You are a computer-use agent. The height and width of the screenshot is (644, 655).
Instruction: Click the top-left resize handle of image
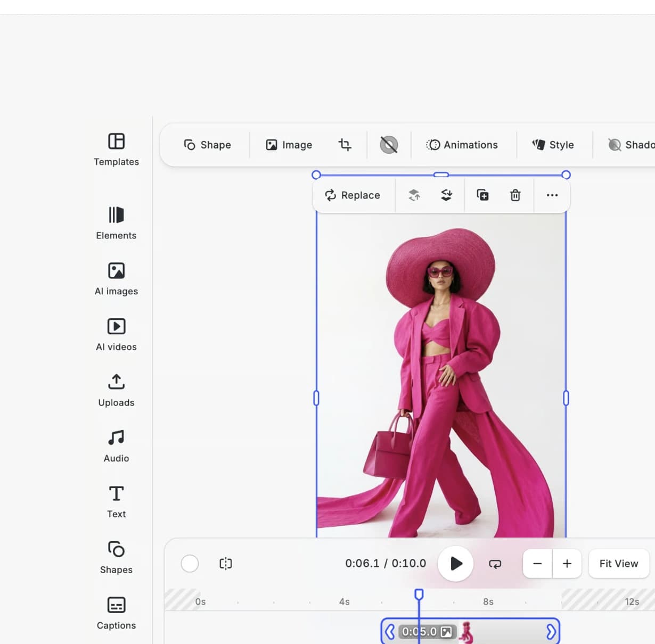316,175
